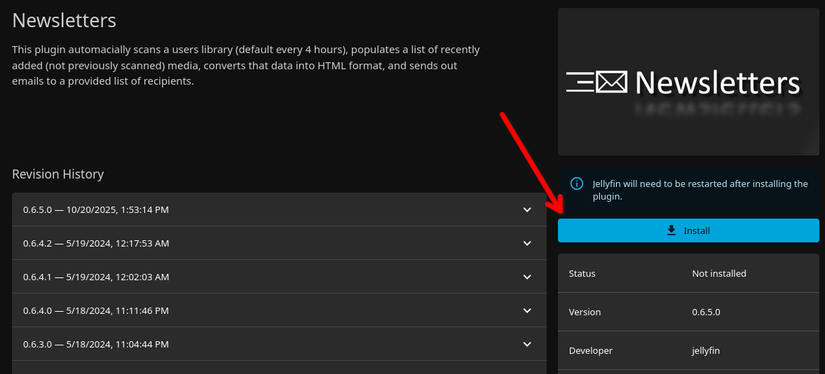The height and width of the screenshot is (374, 825).
Task: Click the download icon on Install button
Action: (x=671, y=230)
